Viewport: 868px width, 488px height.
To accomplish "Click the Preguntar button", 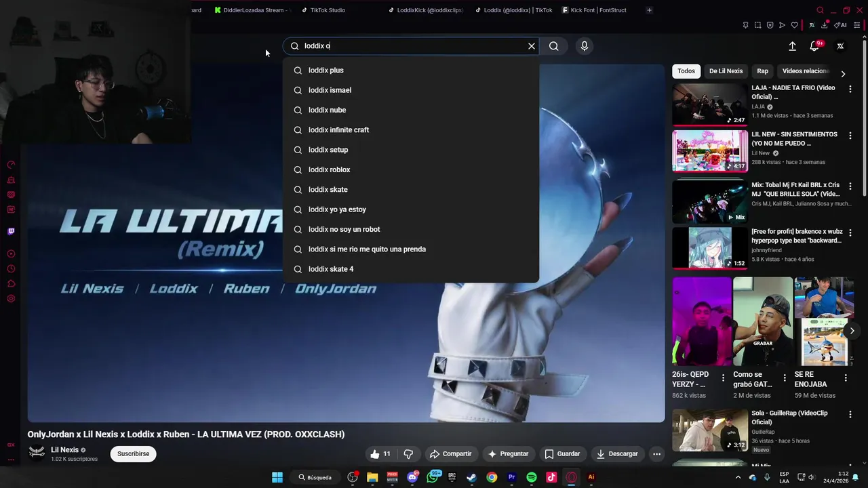I will point(507,454).
